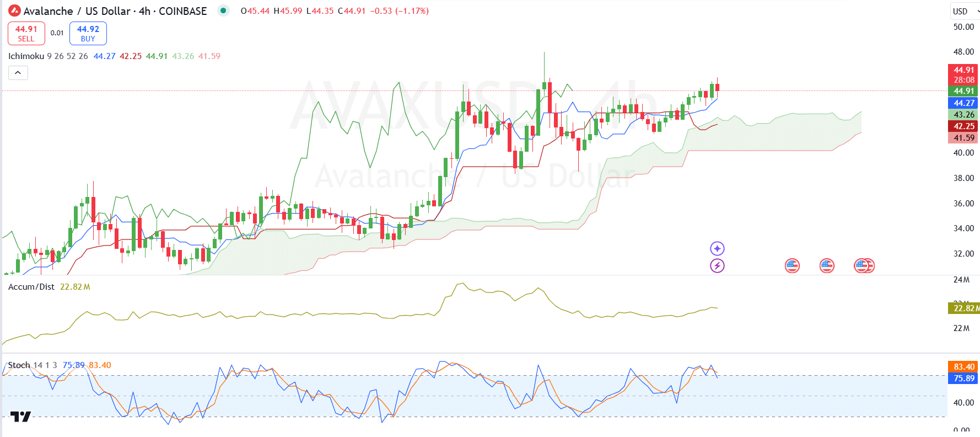Click the Stoch value 83.40 in legend
Viewport: 980px width, 437px height.
coord(100,365)
